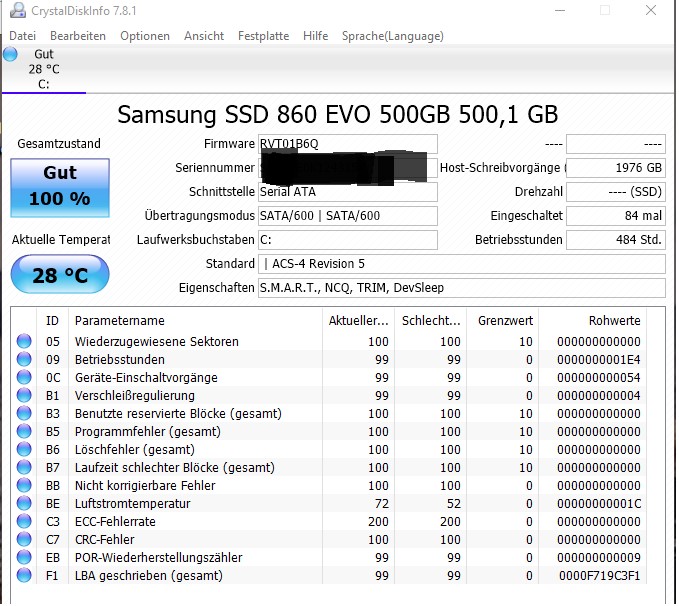Click status orb for Programmfehler row
Screen dimensions: 679x606
(24, 431)
